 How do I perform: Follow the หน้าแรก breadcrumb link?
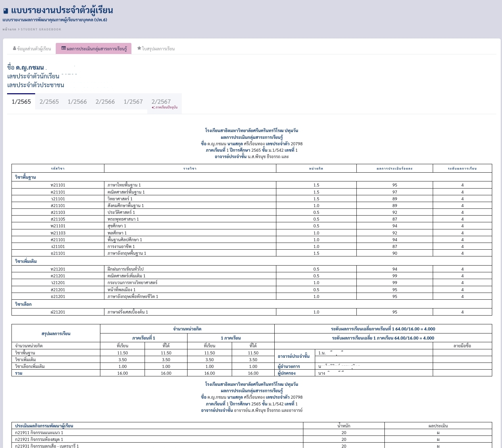click(x=9, y=29)
